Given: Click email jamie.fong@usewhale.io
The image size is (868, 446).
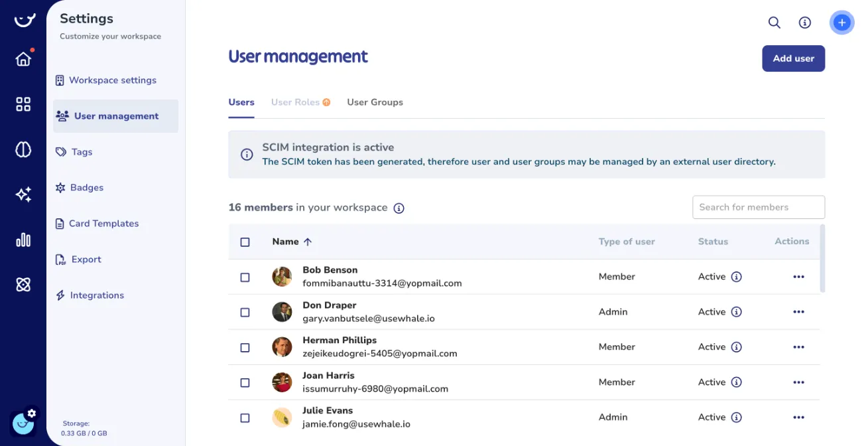Looking at the screenshot, I should pos(356,424).
